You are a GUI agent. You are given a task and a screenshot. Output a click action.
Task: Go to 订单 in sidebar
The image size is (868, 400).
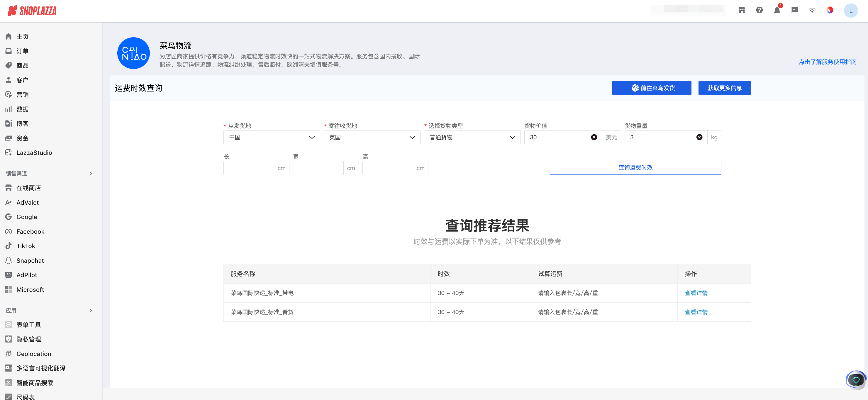[x=22, y=51]
